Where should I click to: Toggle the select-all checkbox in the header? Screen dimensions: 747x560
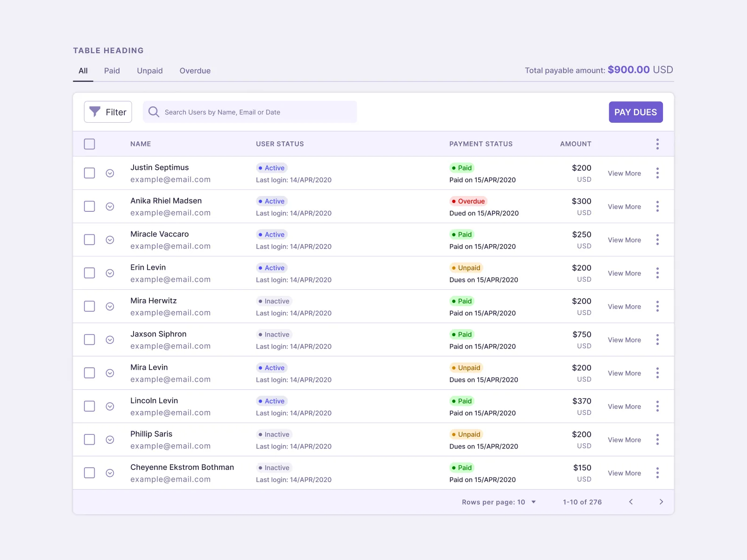89,144
